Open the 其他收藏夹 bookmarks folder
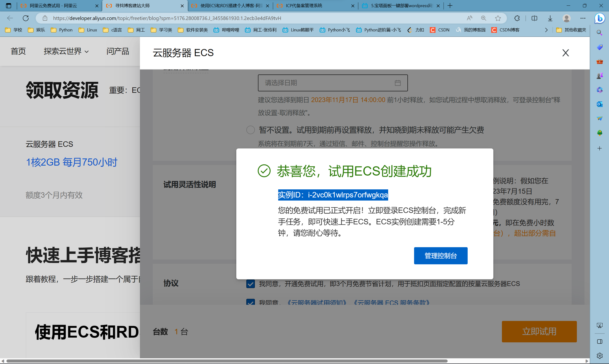The image size is (609, 364). 571,30
